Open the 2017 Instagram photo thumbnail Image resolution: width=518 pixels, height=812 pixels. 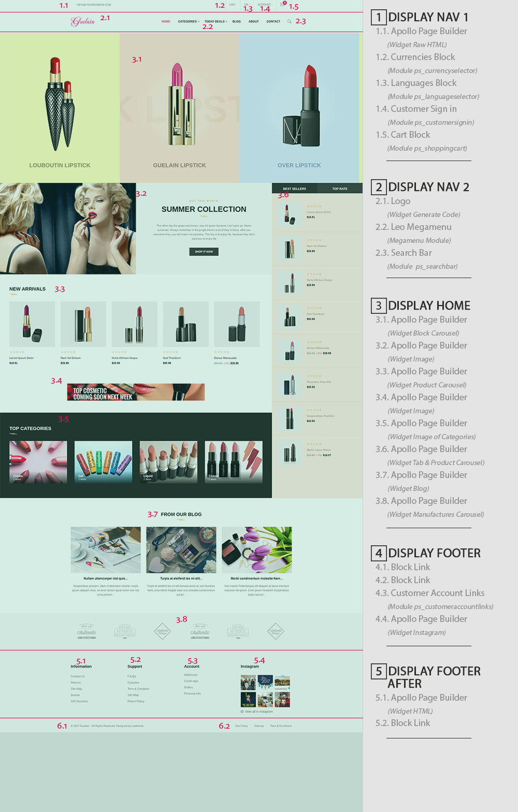(x=265, y=682)
